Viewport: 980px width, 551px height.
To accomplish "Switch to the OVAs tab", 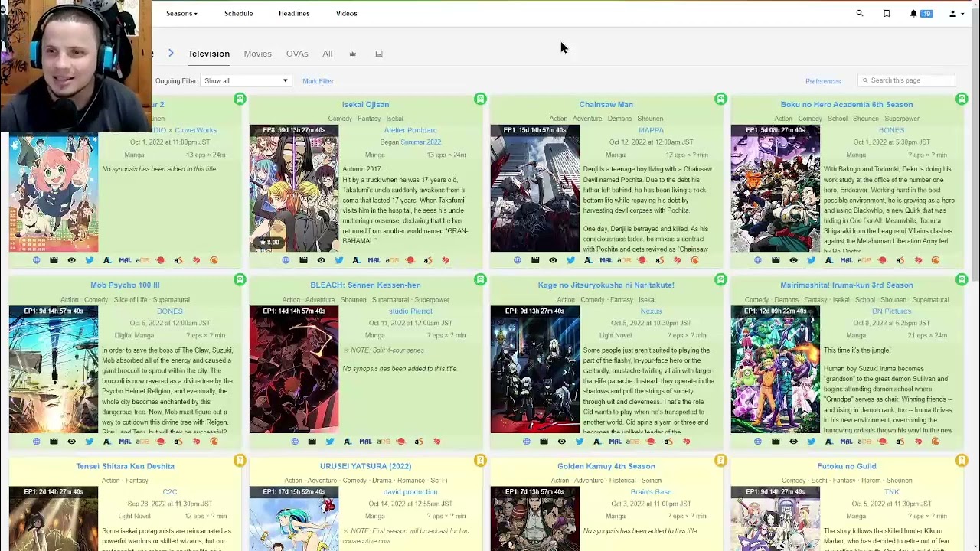I will 297,54.
